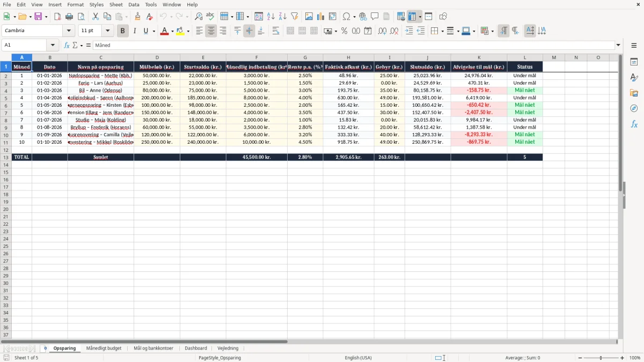The image size is (644, 362).
Task: Open Conditional Formatting dropdown arrow
Action: [x=492, y=31]
